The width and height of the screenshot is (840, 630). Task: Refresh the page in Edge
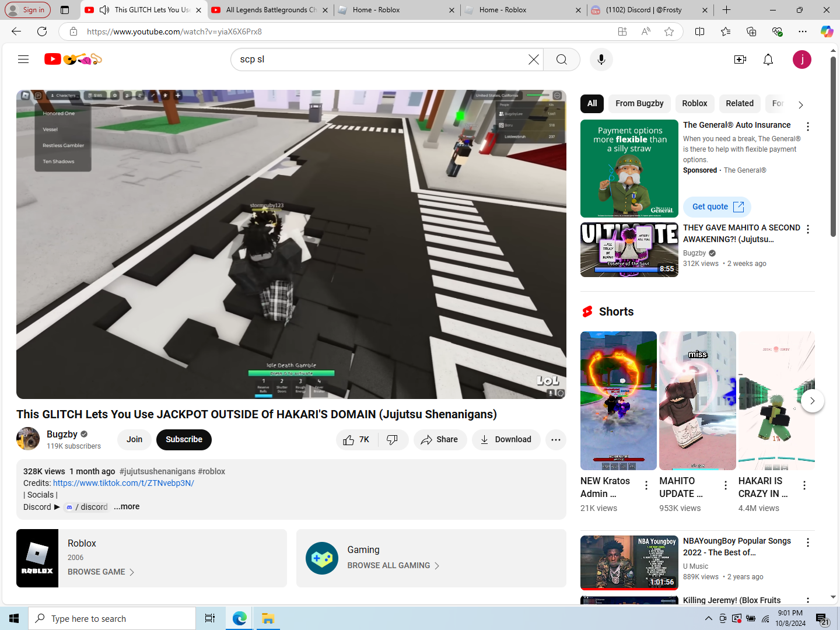(x=42, y=32)
